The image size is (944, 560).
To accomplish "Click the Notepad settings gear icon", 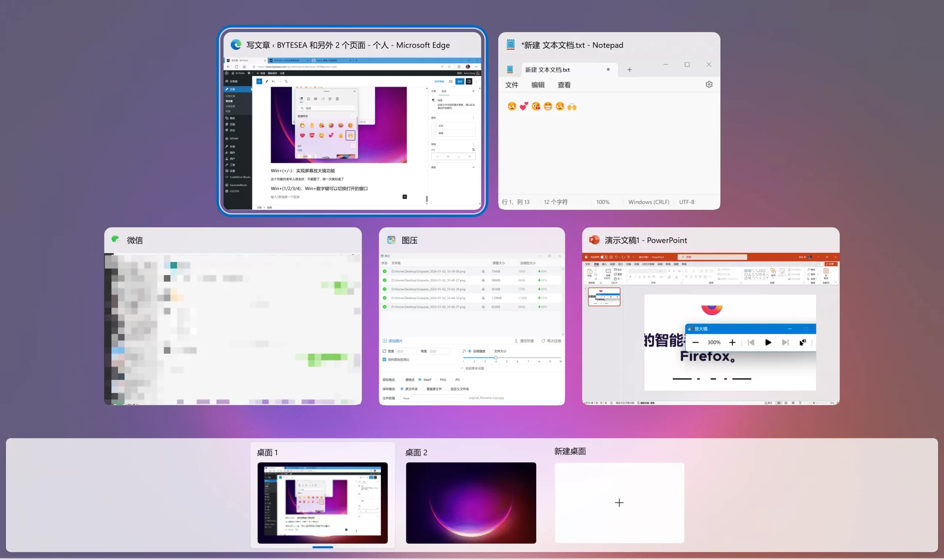I will [709, 84].
